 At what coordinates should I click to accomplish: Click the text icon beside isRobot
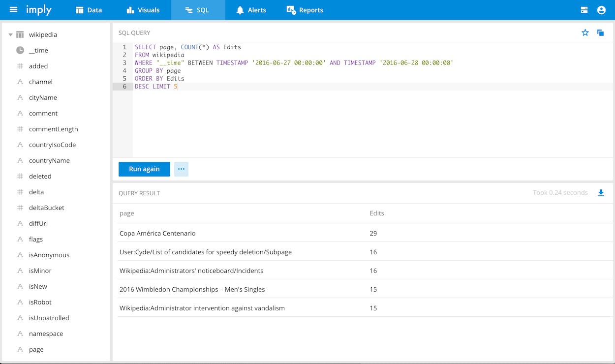tap(20, 302)
